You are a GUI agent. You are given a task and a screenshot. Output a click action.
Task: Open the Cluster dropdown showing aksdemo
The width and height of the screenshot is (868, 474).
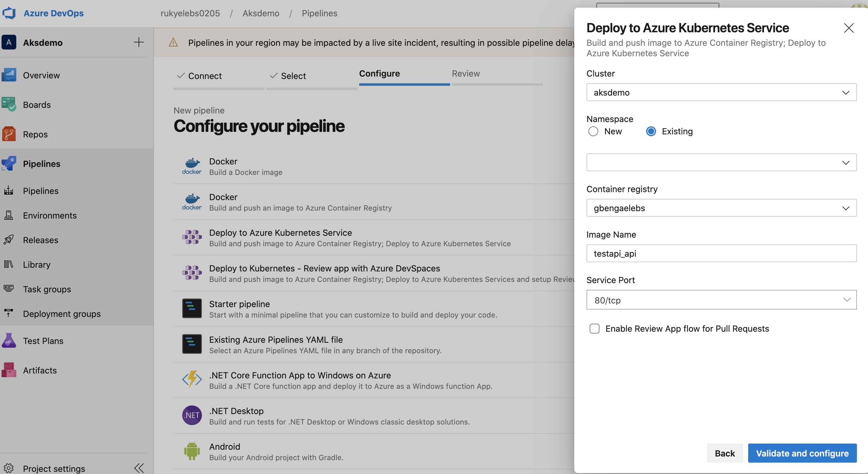[x=721, y=93]
